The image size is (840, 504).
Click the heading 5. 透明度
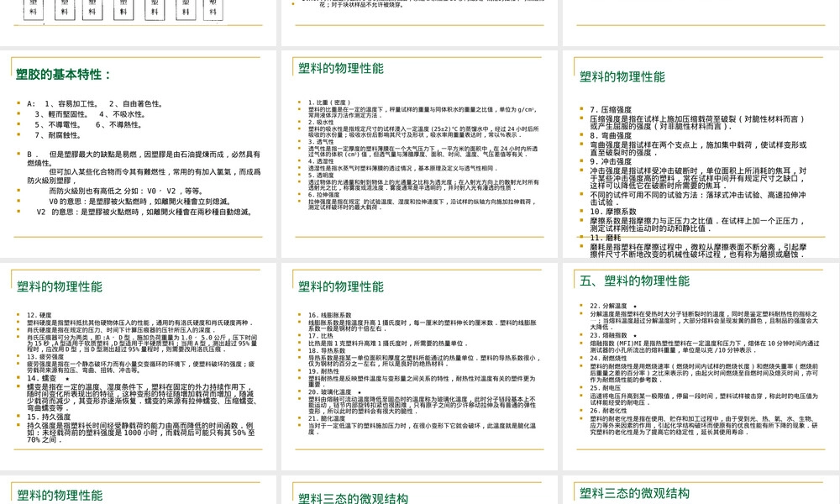tap(321, 176)
